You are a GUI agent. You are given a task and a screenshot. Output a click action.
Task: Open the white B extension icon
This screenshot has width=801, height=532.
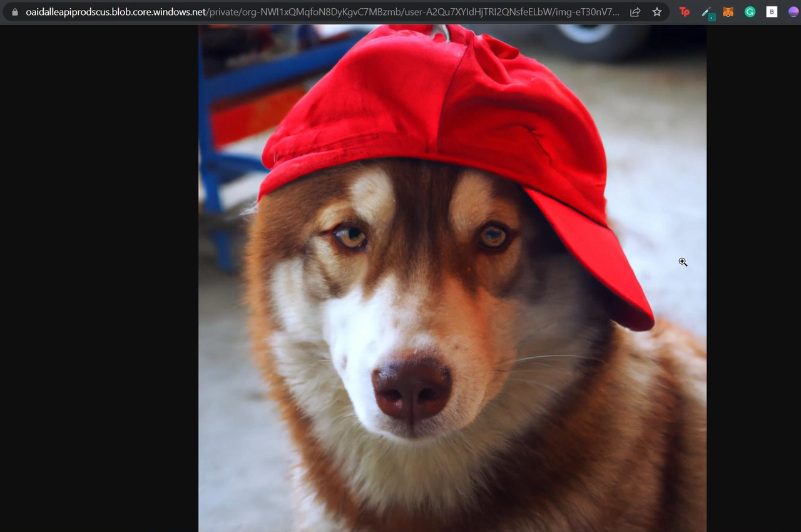tap(772, 12)
